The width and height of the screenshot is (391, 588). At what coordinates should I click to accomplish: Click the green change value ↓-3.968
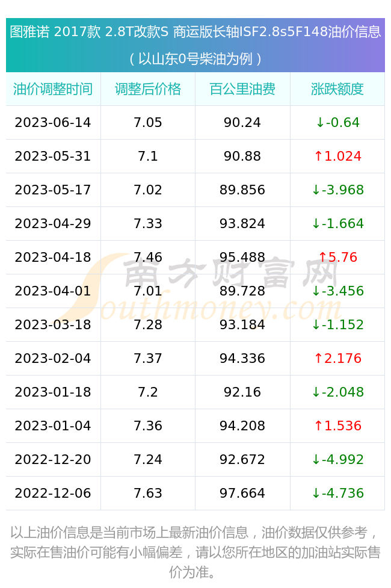point(338,190)
